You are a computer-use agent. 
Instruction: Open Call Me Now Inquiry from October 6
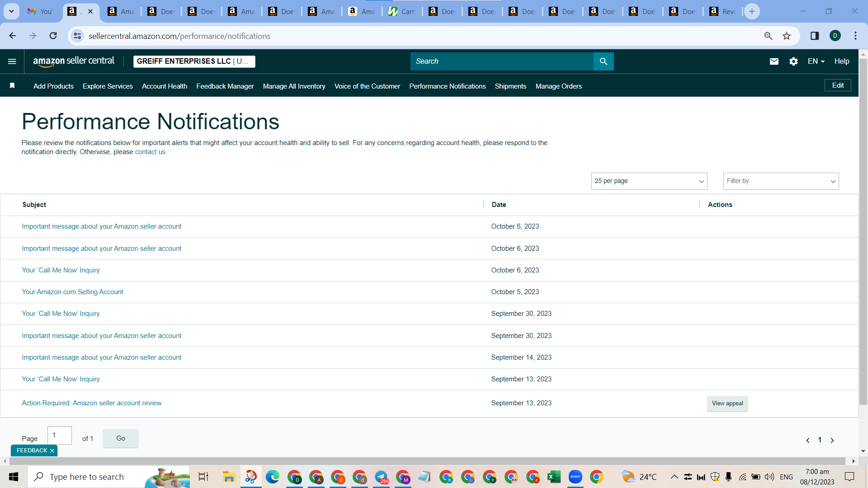click(61, 270)
